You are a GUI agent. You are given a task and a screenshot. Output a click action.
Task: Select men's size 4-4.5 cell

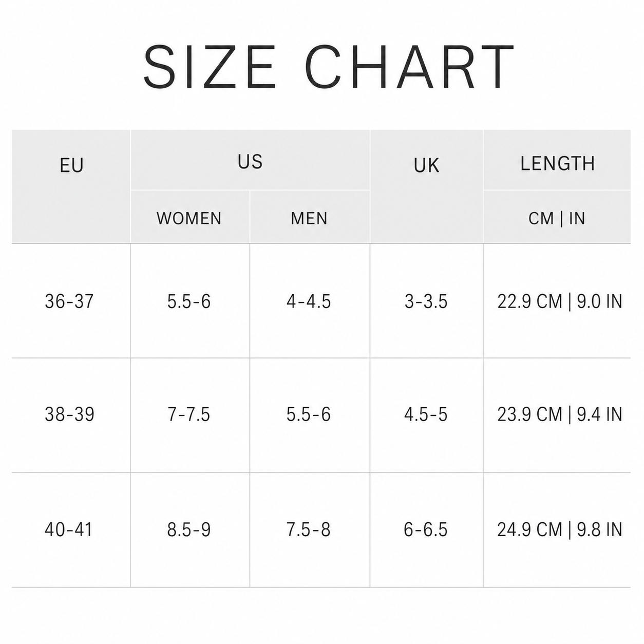point(310,301)
